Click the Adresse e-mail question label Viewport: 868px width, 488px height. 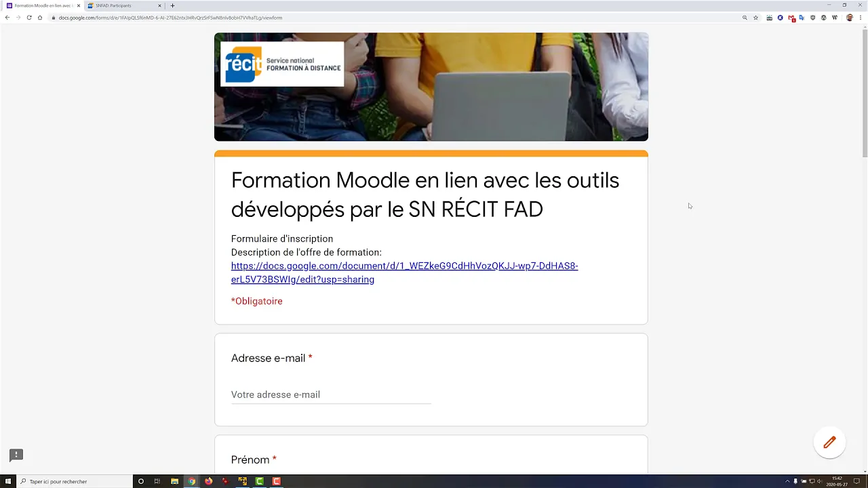click(x=269, y=358)
